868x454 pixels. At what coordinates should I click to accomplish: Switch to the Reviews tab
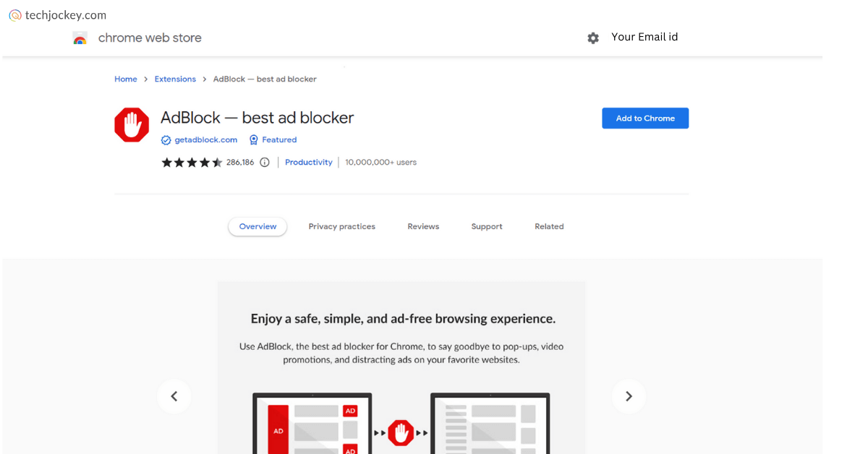coord(423,226)
